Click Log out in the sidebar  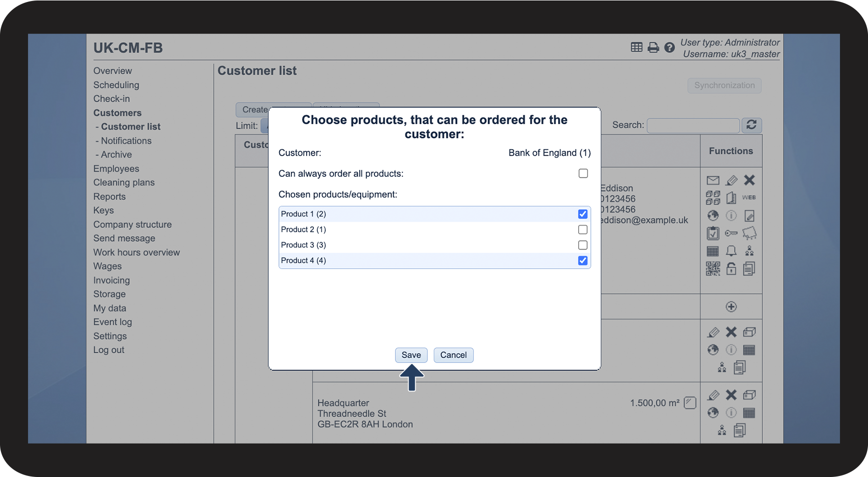click(x=109, y=350)
